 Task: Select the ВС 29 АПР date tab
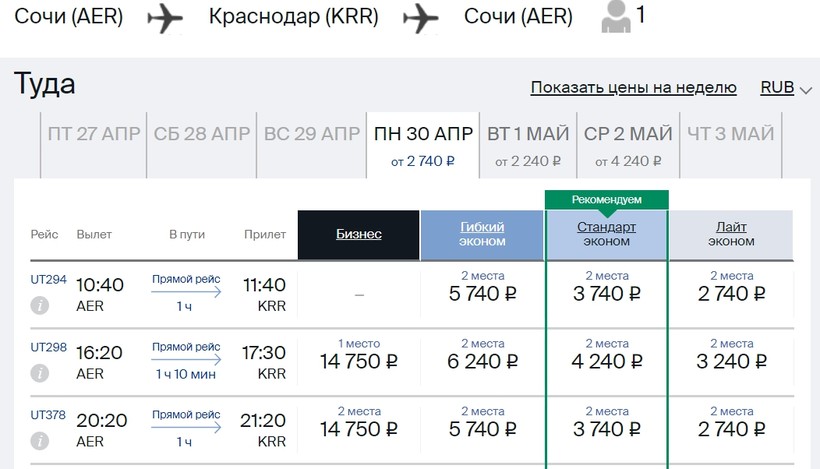click(311, 134)
